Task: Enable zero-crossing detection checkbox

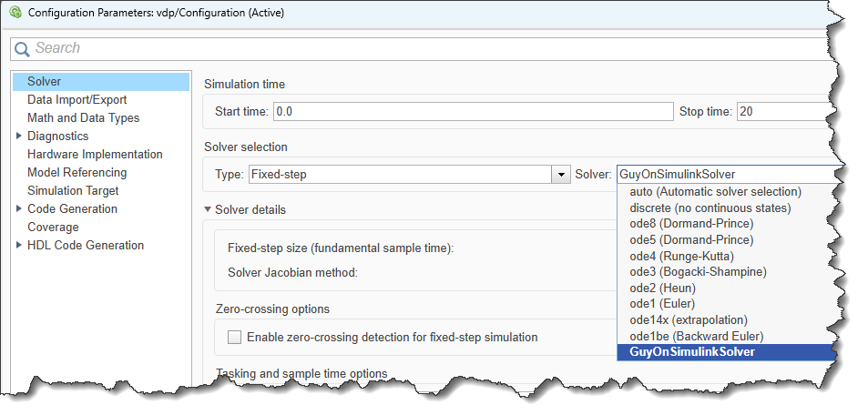Action: pos(235,337)
